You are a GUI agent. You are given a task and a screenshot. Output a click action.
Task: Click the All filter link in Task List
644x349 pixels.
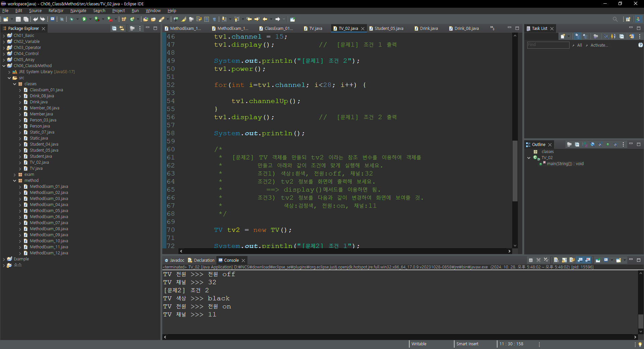pyautogui.click(x=580, y=45)
